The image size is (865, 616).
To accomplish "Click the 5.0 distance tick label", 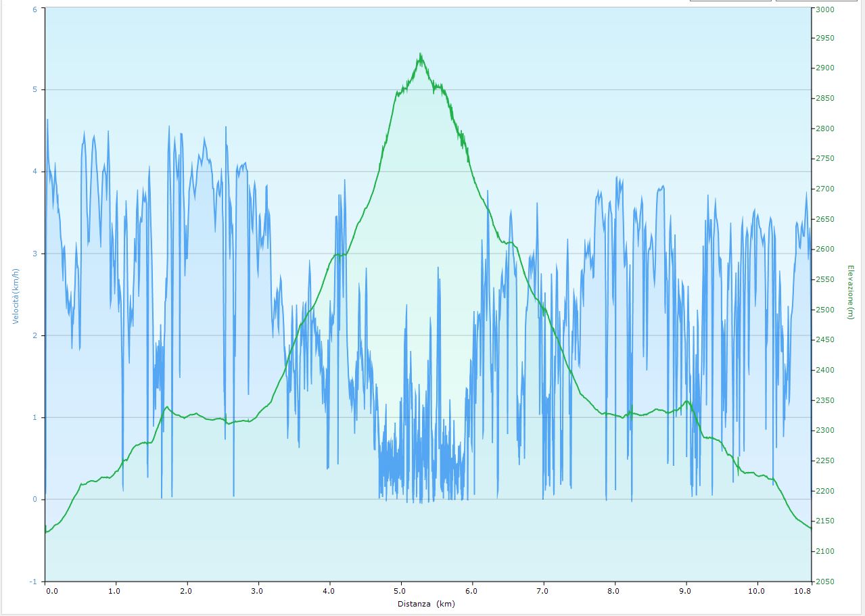I will [401, 591].
